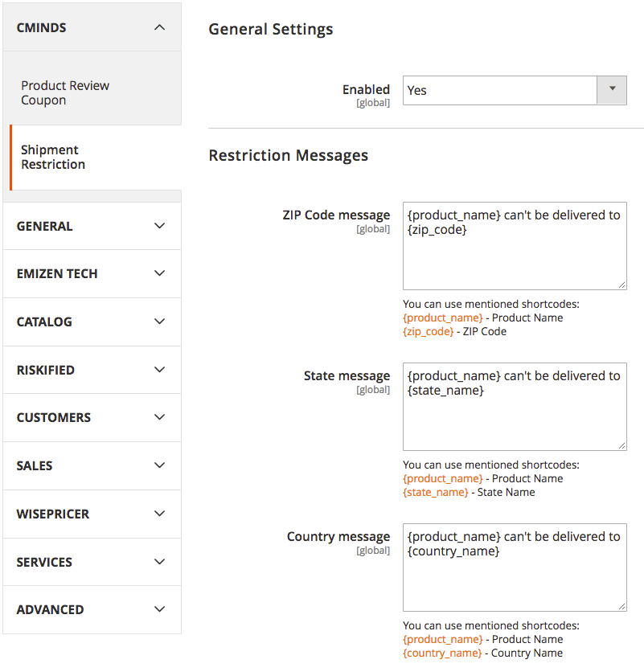The image size is (644, 672).
Task: Click inside Country message textarea
Action: [x=514, y=579]
